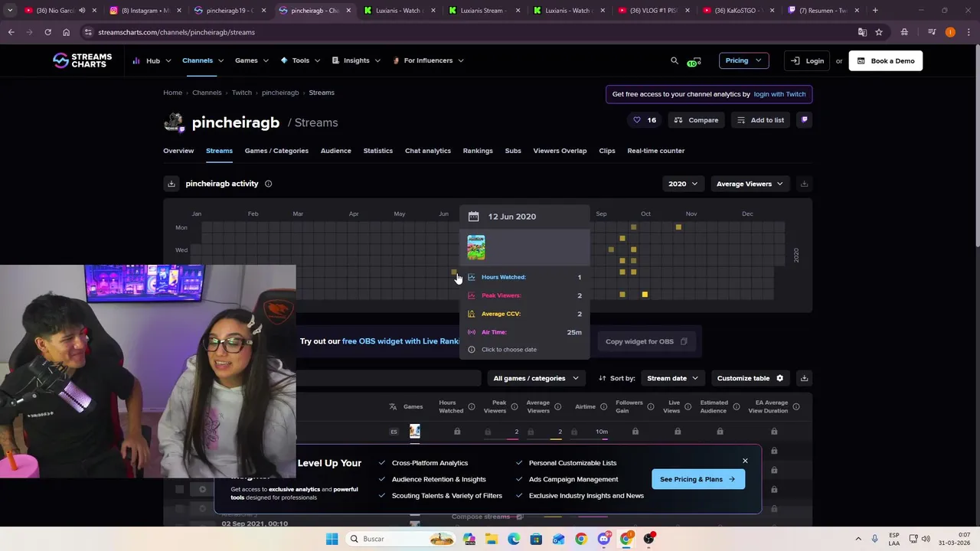Click the Google Translate icon in address bar

862,32
